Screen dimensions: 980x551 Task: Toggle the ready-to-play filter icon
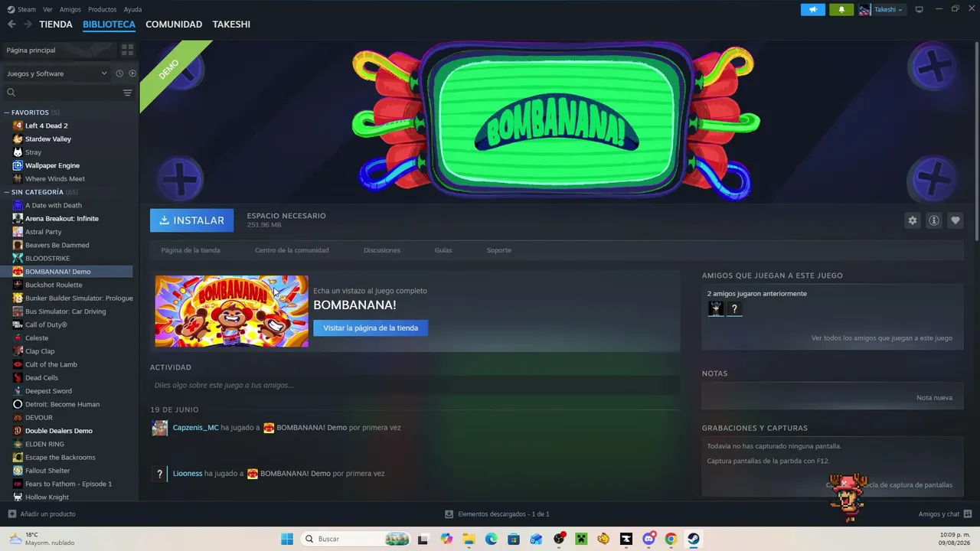click(132, 73)
